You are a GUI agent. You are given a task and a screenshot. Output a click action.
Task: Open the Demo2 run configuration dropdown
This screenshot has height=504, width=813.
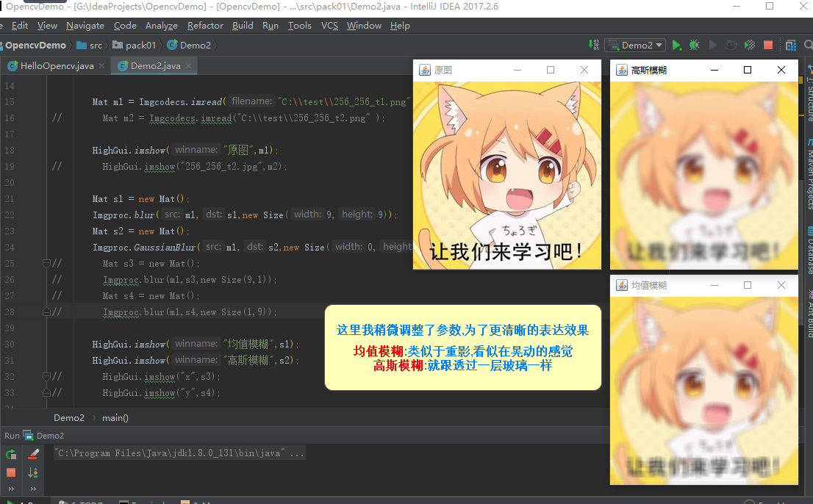tap(636, 45)
